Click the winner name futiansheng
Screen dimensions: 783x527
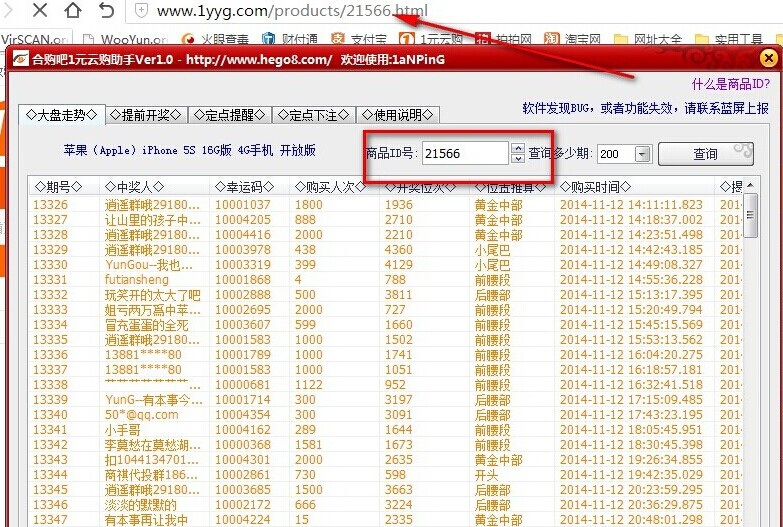[x=137, y=280]
